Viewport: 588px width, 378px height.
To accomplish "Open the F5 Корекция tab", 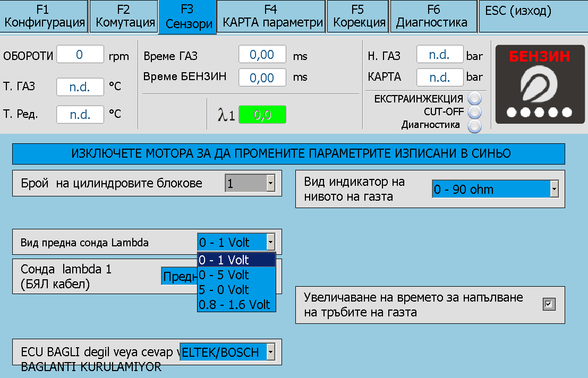I will (x=359, y=16).
